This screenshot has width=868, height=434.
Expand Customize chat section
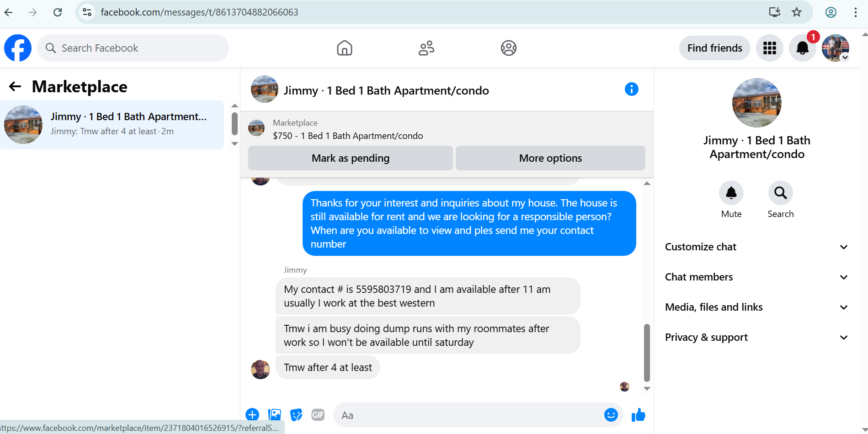[x=756, y=247]
